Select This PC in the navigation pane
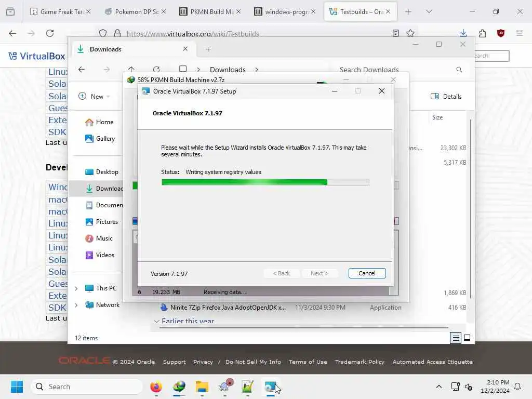 coord(101,288)
